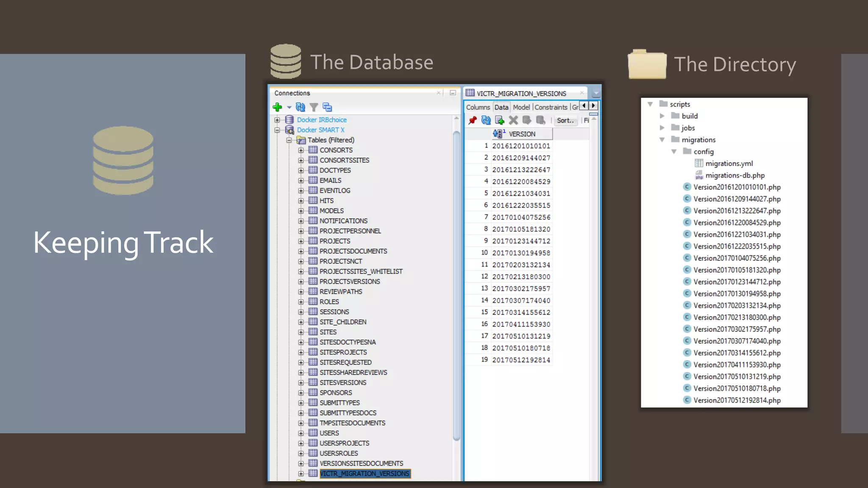868x488 pixels.
Task: Click the config folder icon
Action: (687, 151)
